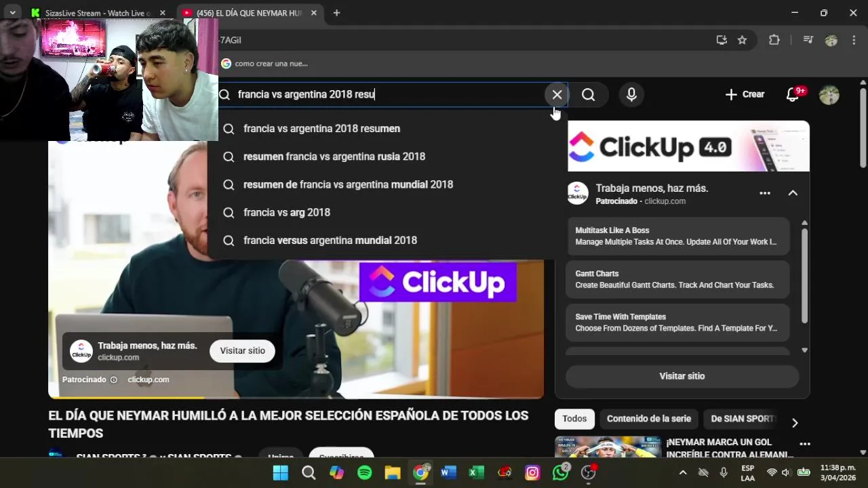
Task: Open OBS Studio from the taskbar
Action: point(589,473)
